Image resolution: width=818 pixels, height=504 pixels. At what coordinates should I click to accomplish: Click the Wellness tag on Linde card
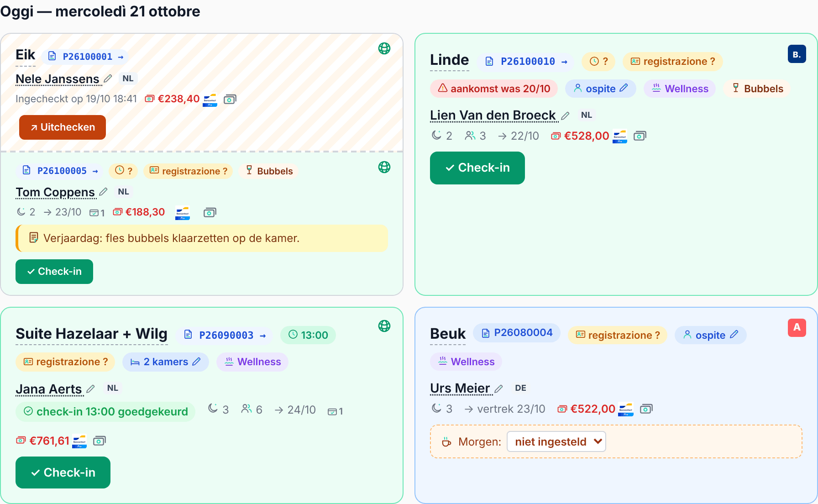[680, 89]
